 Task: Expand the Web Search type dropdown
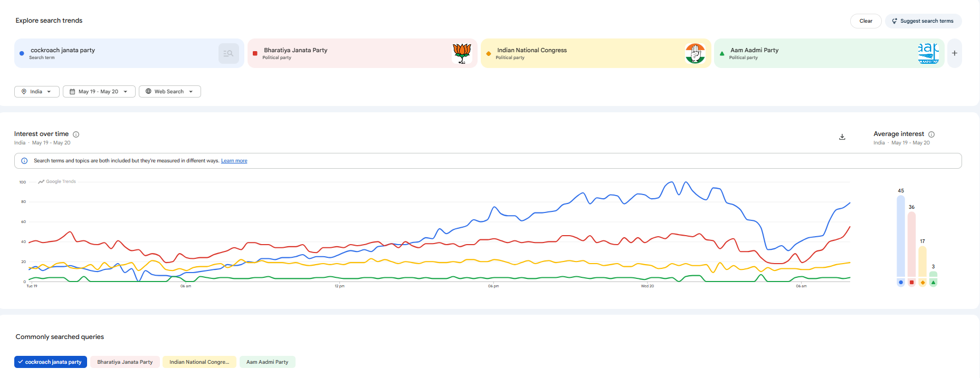(x=169, y=92)
